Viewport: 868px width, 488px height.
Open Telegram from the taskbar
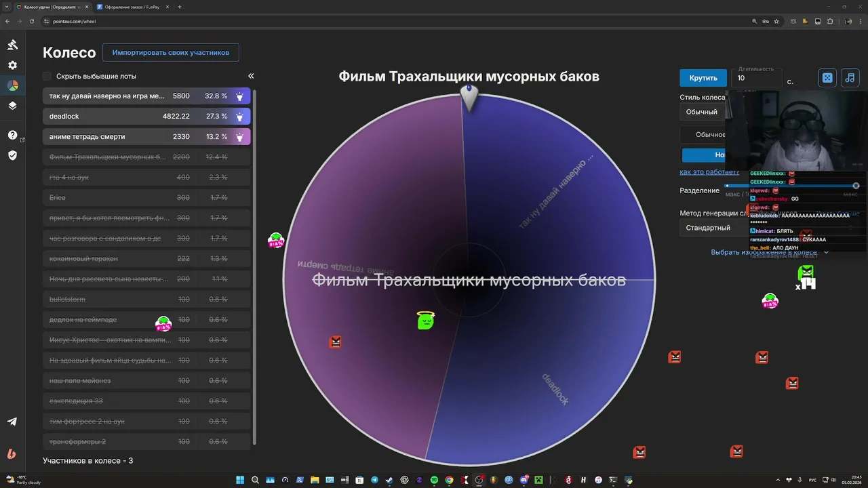pyautogui.click(x=374, y=480)
